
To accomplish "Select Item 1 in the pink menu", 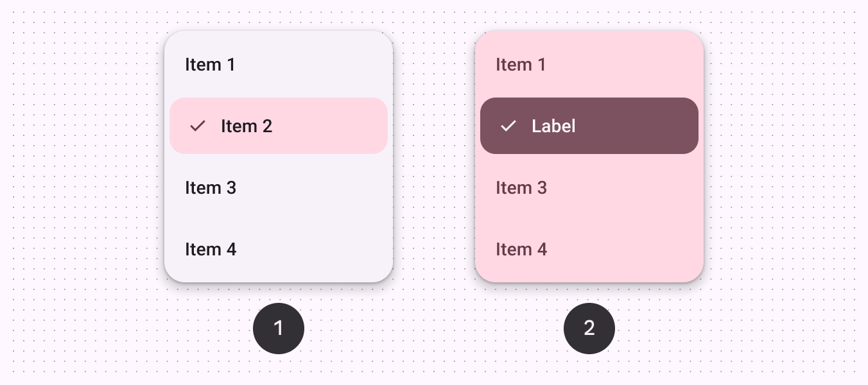I will coord(521,65).
